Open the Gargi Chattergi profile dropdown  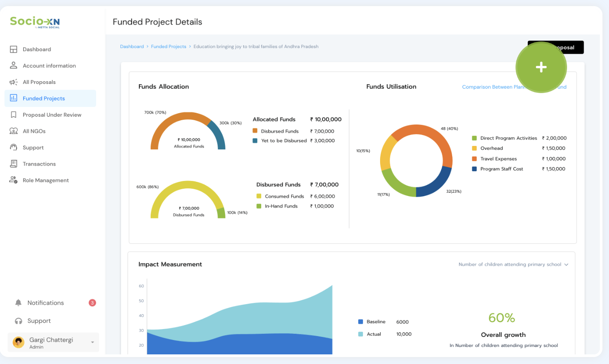(x=92, y=342)
